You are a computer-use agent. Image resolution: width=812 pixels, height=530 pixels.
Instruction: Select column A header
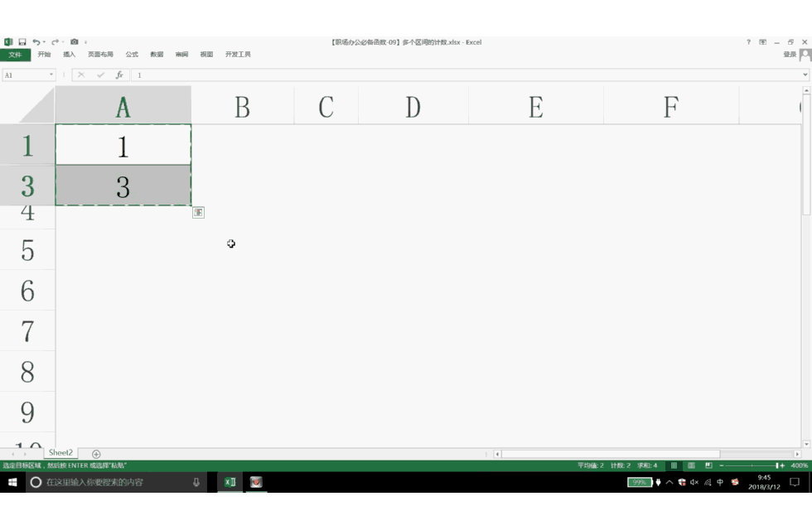pyautogui.click(x=123, y=106)
